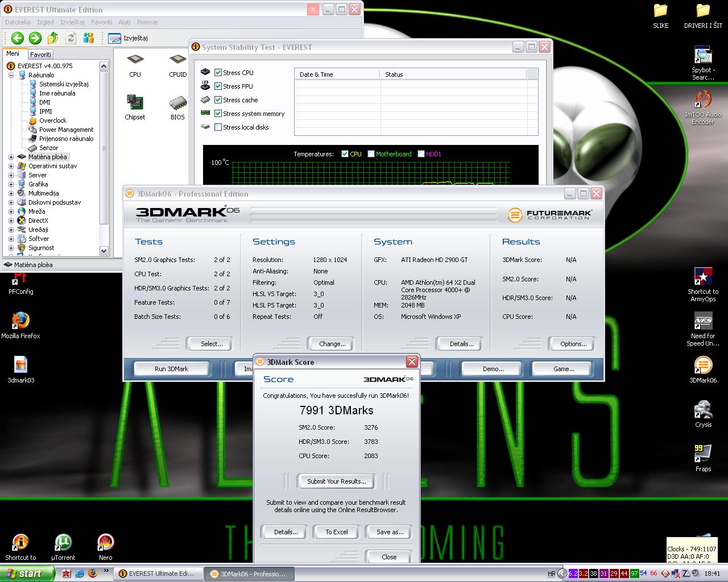Toggle the Stress cache checkbox
Screen dimensions: 728x582
[218, 100]
